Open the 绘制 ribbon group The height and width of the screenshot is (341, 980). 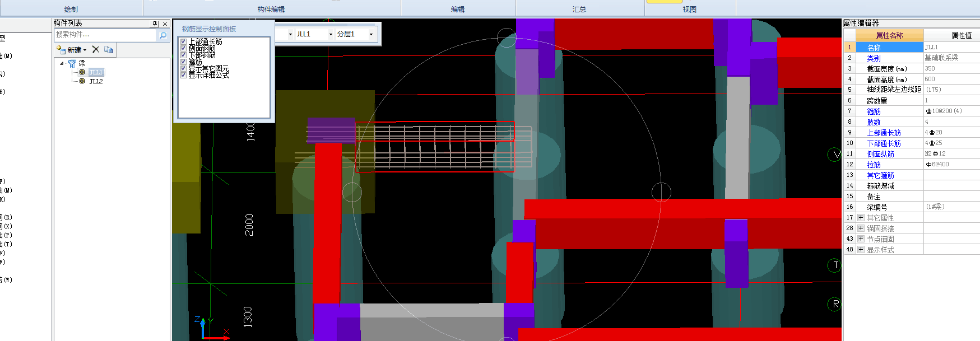tap(71, 9)
